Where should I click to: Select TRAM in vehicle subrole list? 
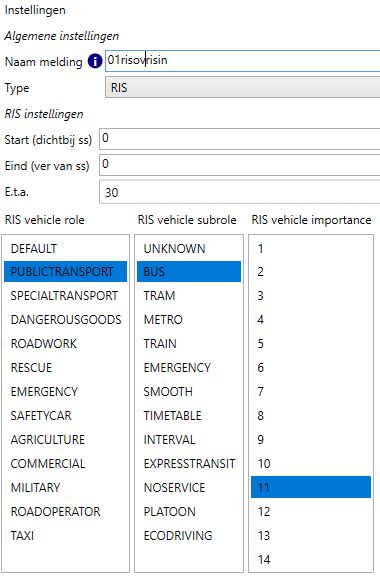coord(189,296)
